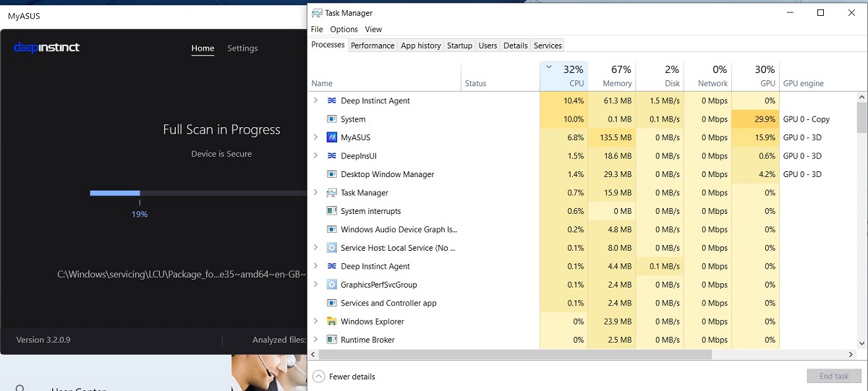
Task: Click the MyASUS process icon
Action: click(332, 137)
